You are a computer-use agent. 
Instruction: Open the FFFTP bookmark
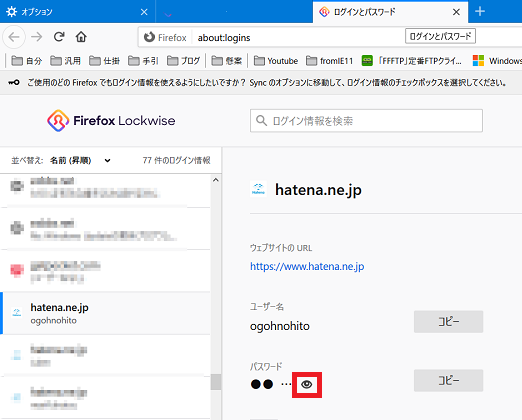[x=412, y=61]
